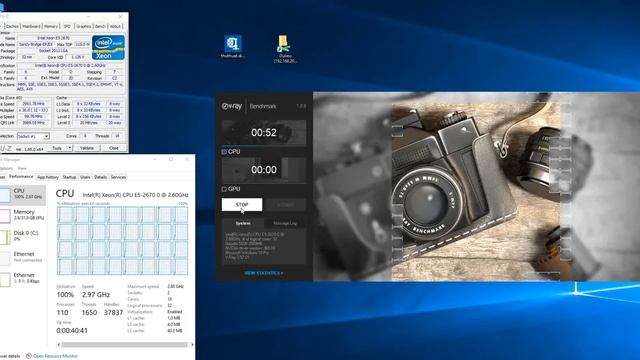Select the Ethernet entry showing Kbps traffic

click(x=23, y=278)
